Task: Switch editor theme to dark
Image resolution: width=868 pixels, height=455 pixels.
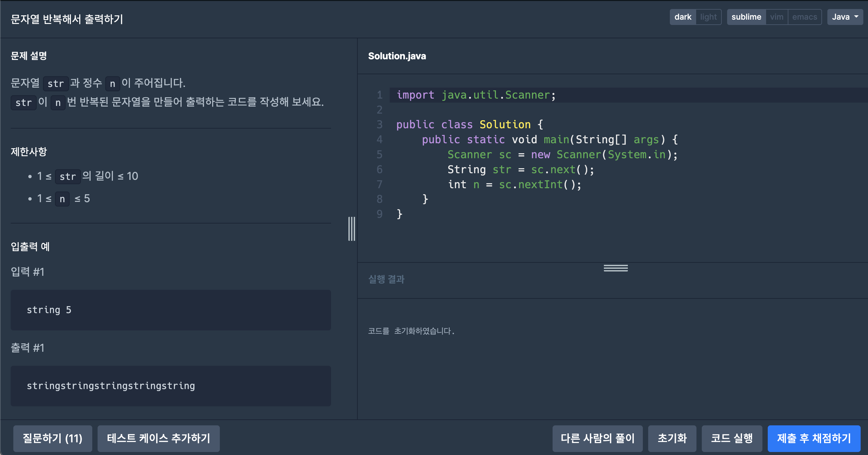Action: coord(683,17)
